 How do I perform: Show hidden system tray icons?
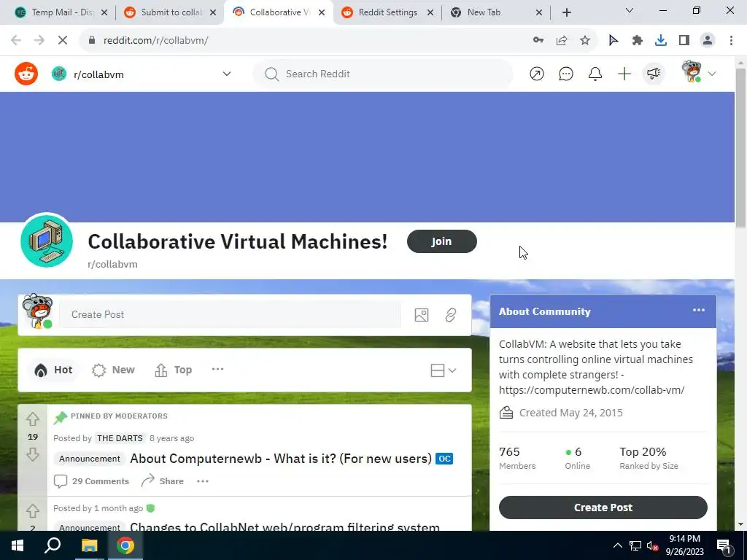pos(617,545)
